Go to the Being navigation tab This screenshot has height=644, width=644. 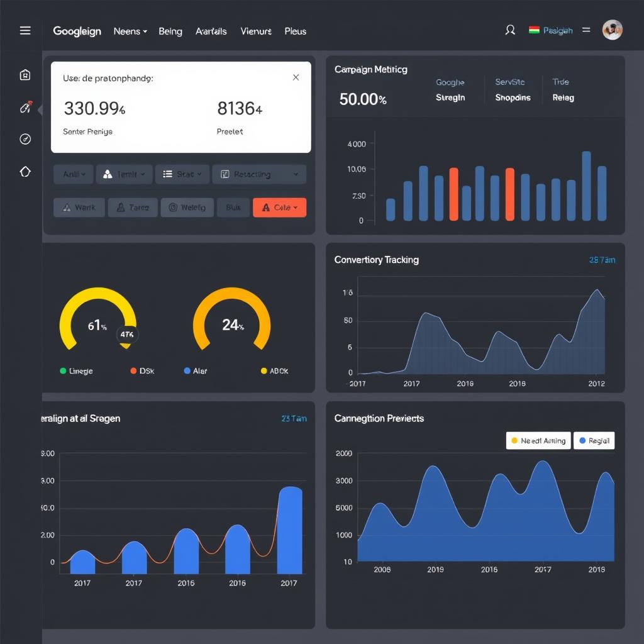point(170,31)
